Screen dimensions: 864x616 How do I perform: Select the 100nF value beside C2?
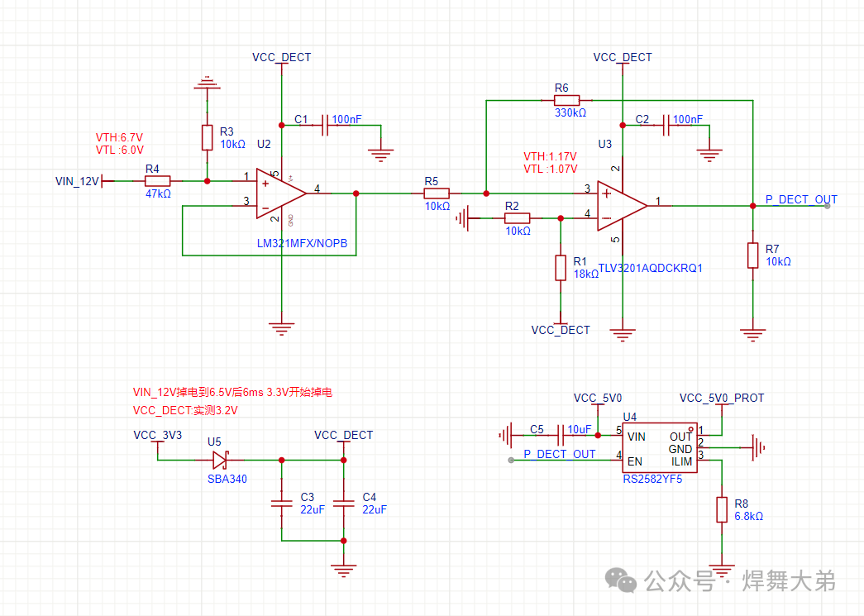click(x=688, y=119)
